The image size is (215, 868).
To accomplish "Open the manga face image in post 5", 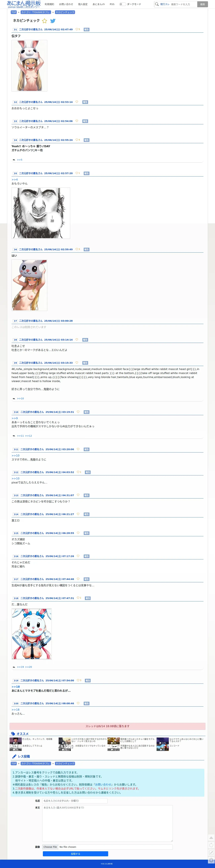I will [x=41, y=213].
